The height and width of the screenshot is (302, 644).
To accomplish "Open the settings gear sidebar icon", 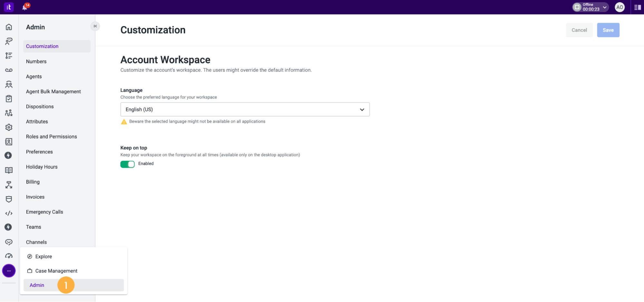I will point(9,127).
